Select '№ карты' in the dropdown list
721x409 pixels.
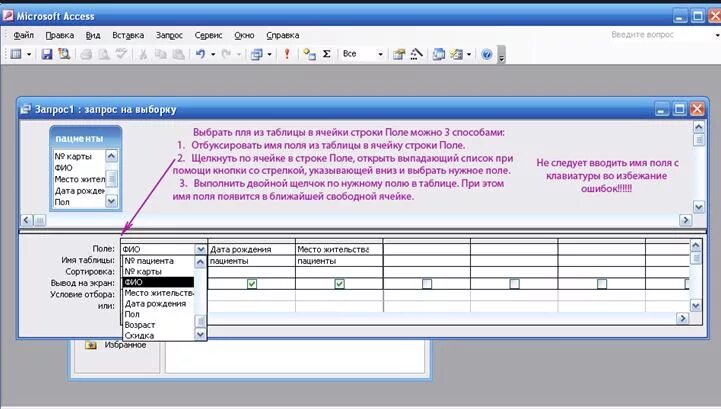pos(159,271)
